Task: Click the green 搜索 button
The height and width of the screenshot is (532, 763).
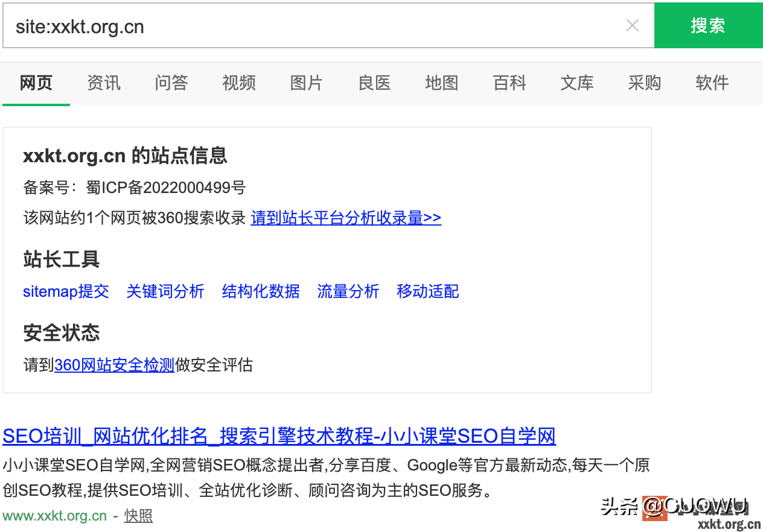Action: 708,25
